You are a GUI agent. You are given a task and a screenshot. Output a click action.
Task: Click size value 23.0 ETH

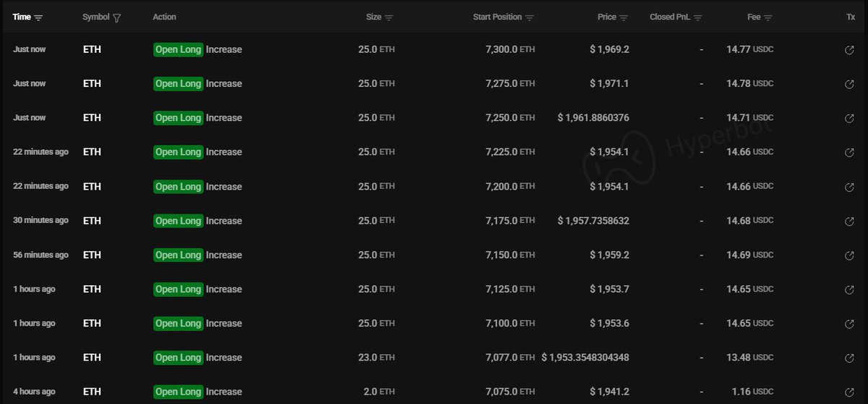[x=377, y=358]
